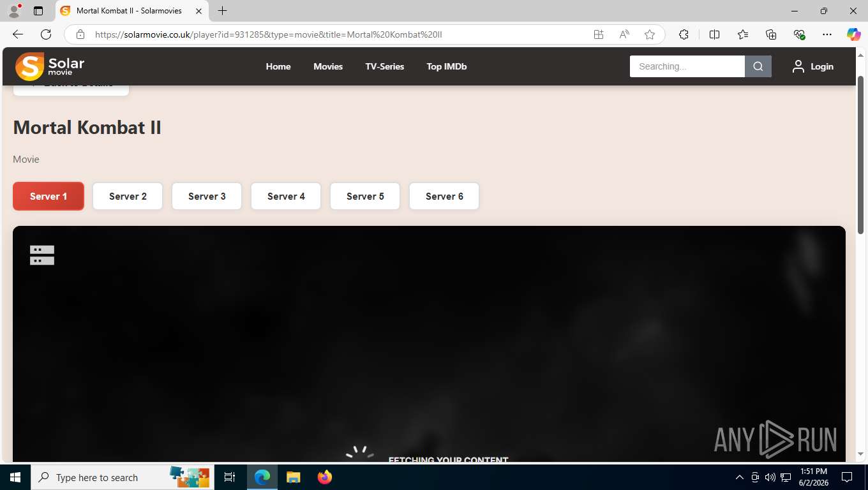Select the Mortal Kombat II browser tab
The width and height of the screenshot is (868, 490).
(x=132, y=11)
